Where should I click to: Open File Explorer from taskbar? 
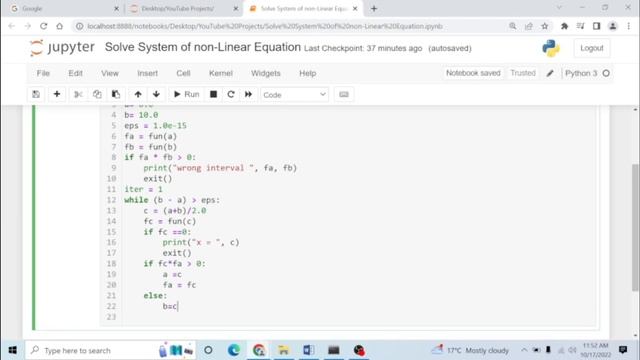(283, 350)
